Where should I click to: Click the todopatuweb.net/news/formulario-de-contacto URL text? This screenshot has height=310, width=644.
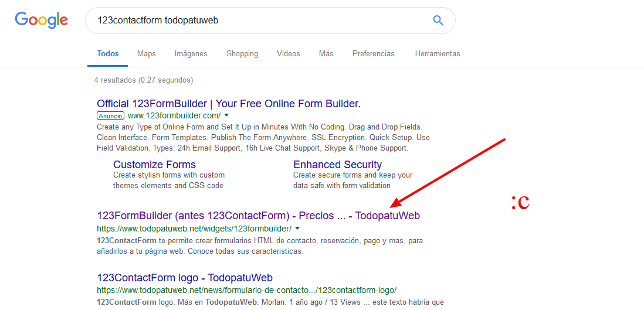(x=246, y=290)
